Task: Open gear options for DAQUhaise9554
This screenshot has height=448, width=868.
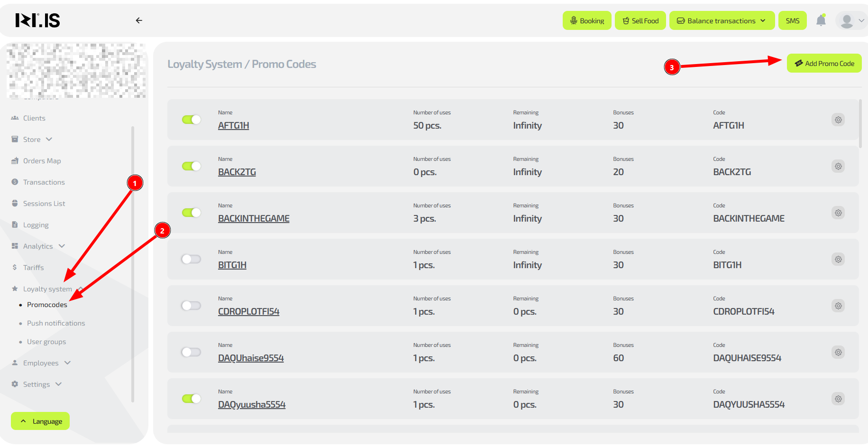Action: [x=838, y=352]
